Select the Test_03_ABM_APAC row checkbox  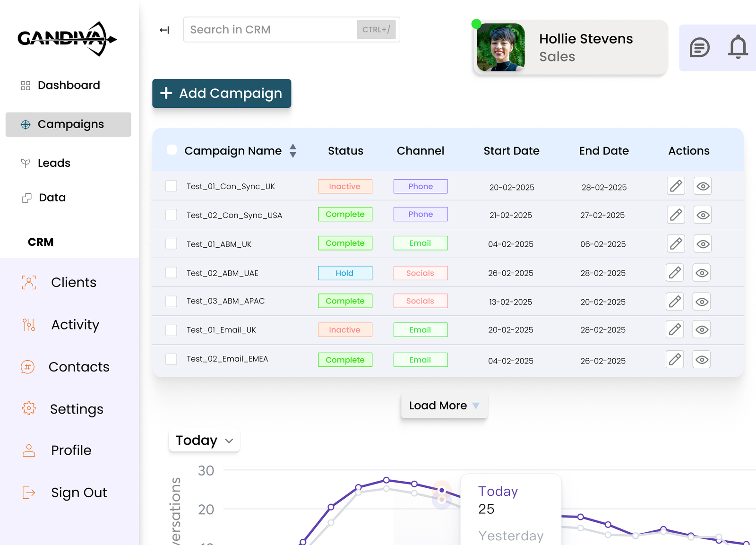pyautogui.click(x=171, y=301)
